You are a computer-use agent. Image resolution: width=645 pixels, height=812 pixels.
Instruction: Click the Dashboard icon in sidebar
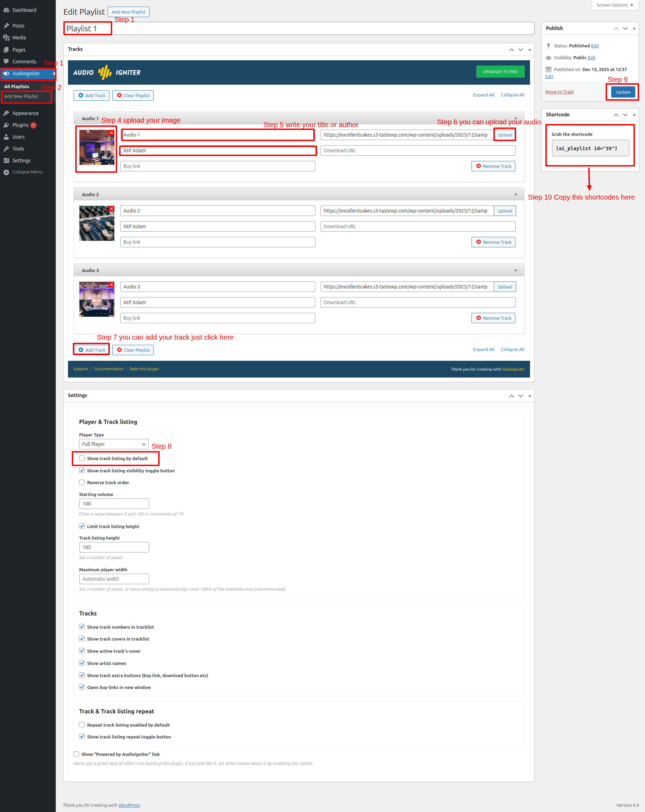click(6, 10)
